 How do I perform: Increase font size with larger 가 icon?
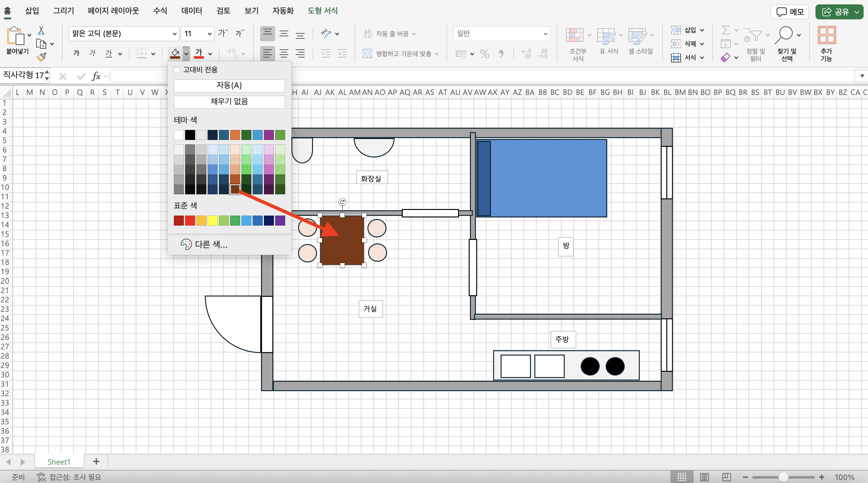(x=223, y=33)
